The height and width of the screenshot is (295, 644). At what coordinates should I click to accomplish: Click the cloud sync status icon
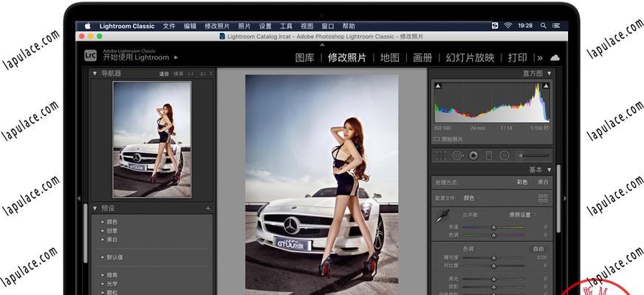pyautogui.click(x=555, y=58)
